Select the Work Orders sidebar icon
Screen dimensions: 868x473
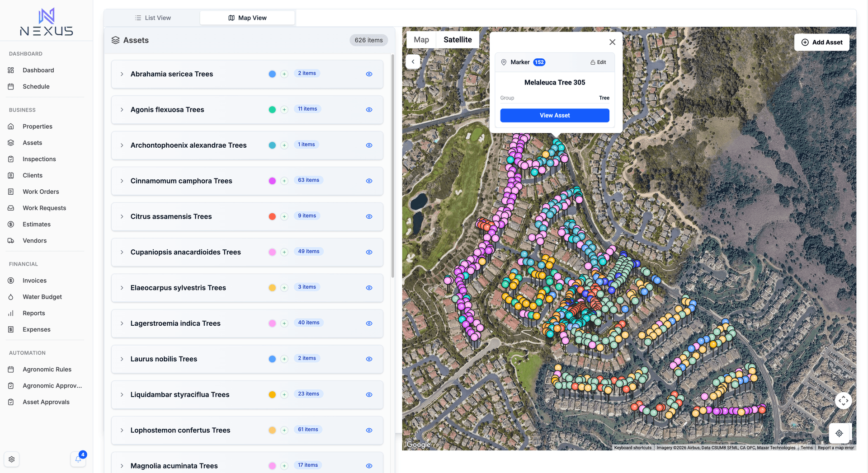(11, 192)
